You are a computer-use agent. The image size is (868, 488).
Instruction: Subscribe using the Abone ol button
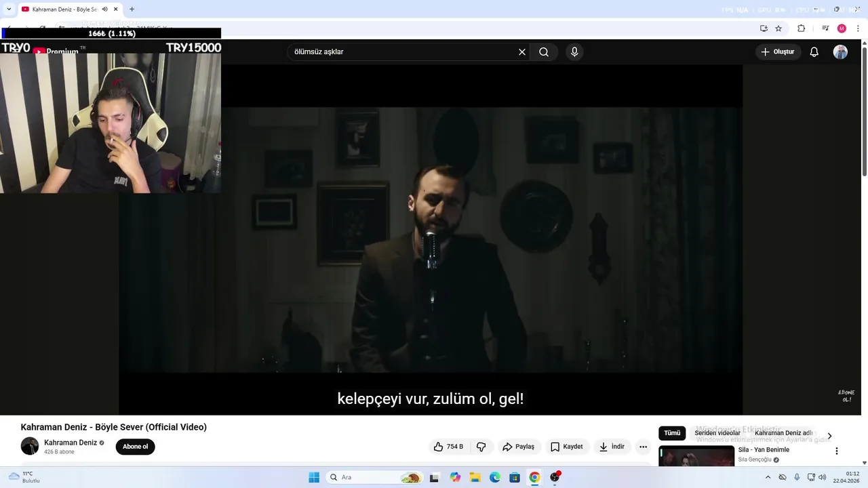pos(136,447)
